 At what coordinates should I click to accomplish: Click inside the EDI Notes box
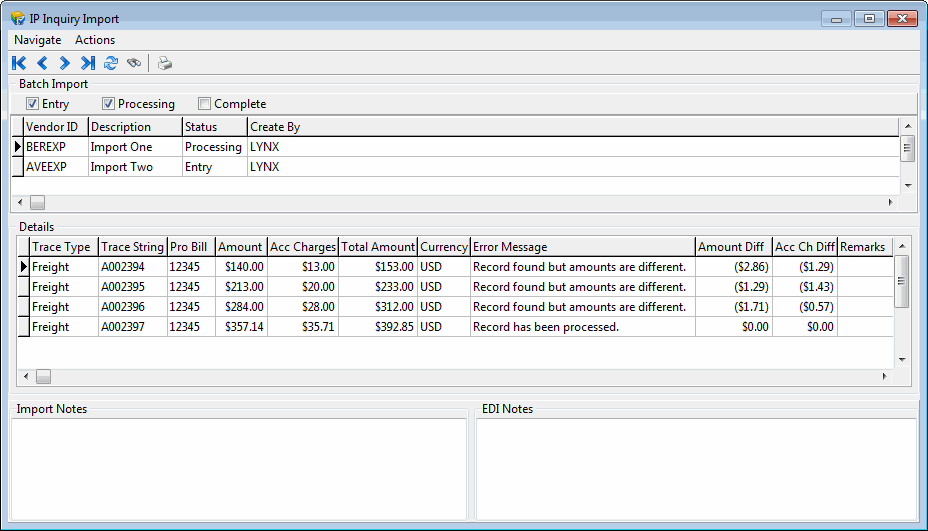click(x=696, y=468)
